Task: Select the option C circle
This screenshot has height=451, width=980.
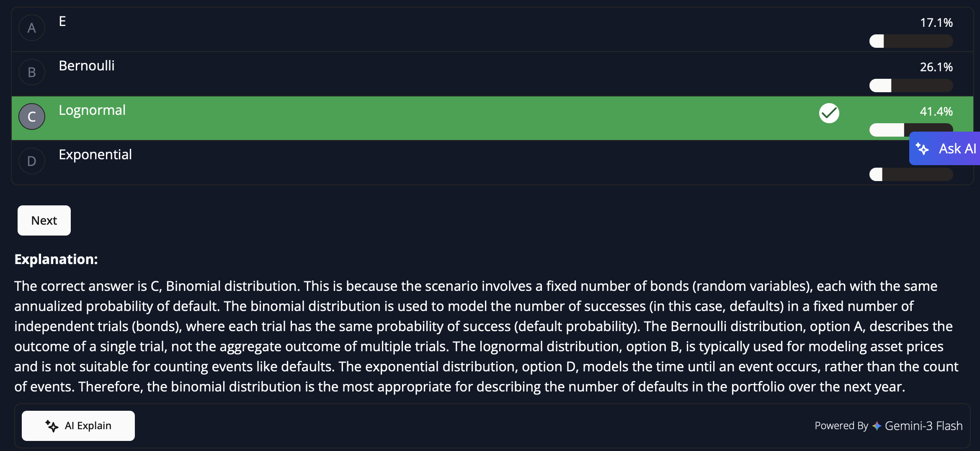Action: click(x=32, y=117)
